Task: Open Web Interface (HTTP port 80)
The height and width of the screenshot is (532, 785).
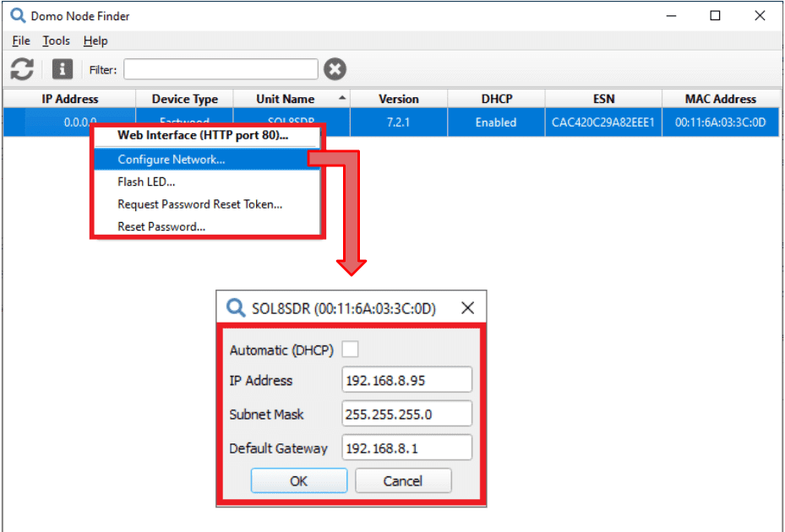Action: [x=203, y=135]
